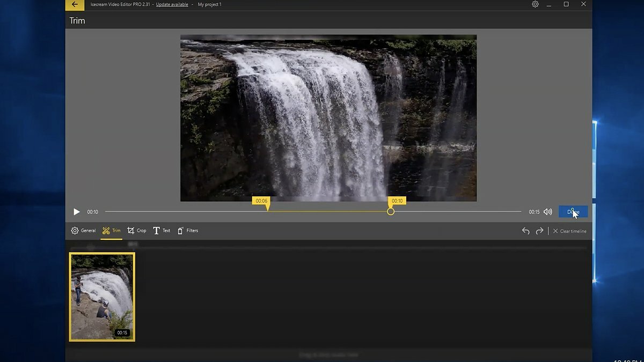Click the Update available link
644x362 pixels.
[172, 4]
